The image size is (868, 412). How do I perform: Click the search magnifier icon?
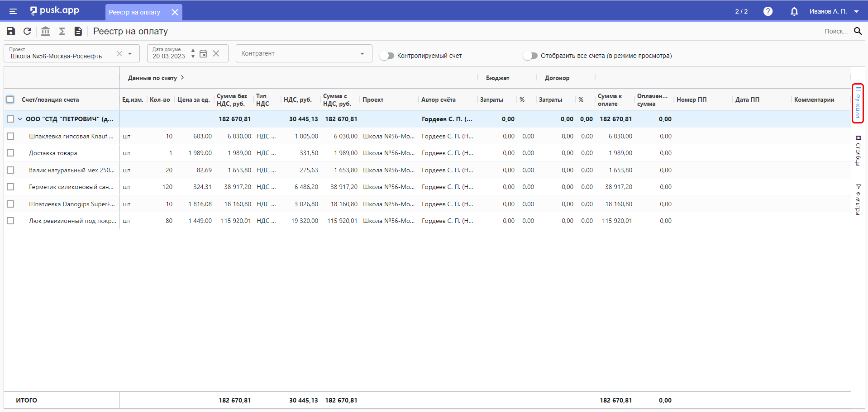point(858,31)
